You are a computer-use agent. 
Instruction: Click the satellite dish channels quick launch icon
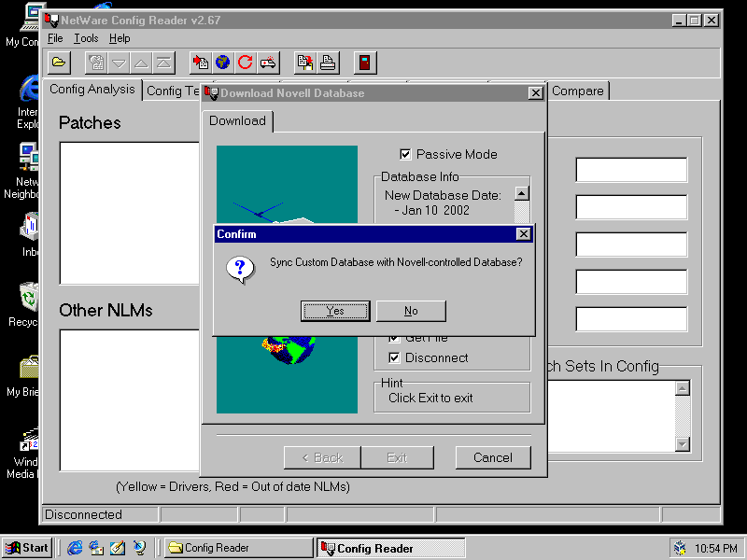(x=139, y=548)
